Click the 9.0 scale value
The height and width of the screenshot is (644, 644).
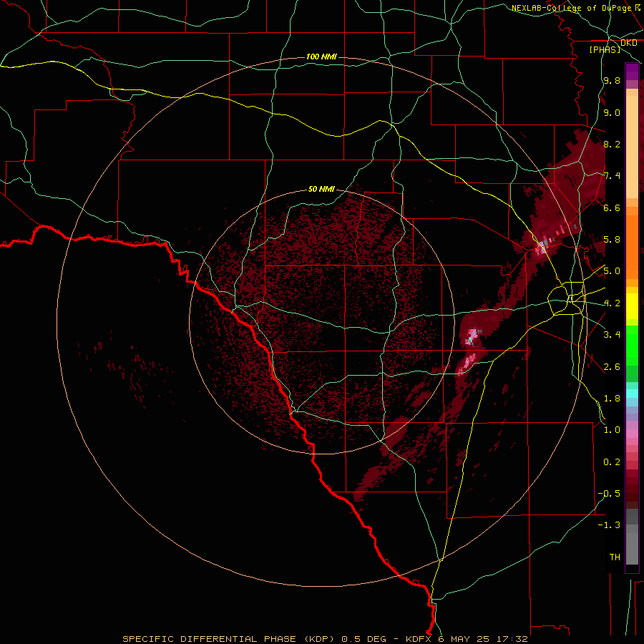point(612,112)
